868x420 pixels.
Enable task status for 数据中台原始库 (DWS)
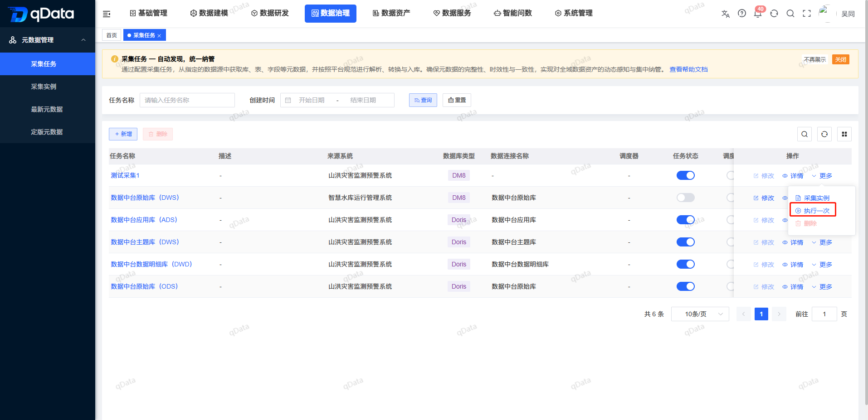(685, 198)
